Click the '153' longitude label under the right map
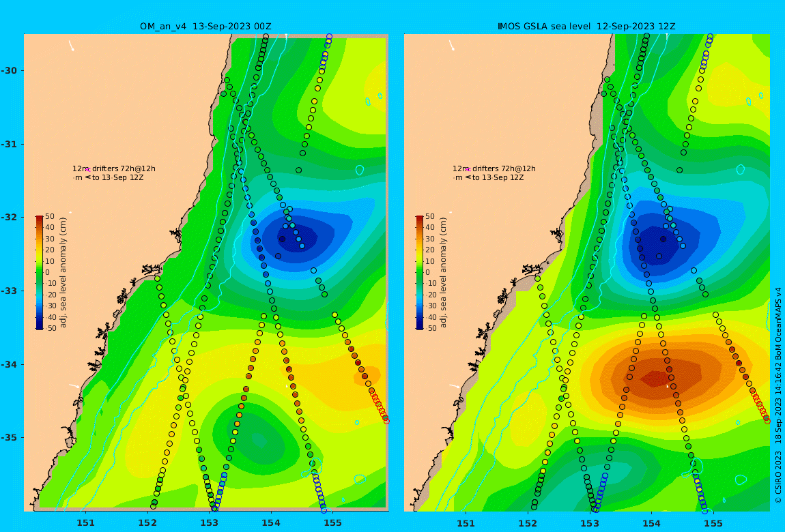Viewport: 785px width, 532px height. tap(590, 523)
